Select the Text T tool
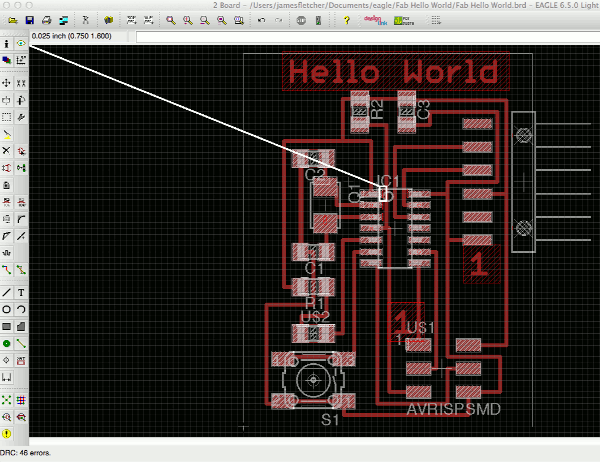This screenshot has width=600, height=465. coord(21,293)
